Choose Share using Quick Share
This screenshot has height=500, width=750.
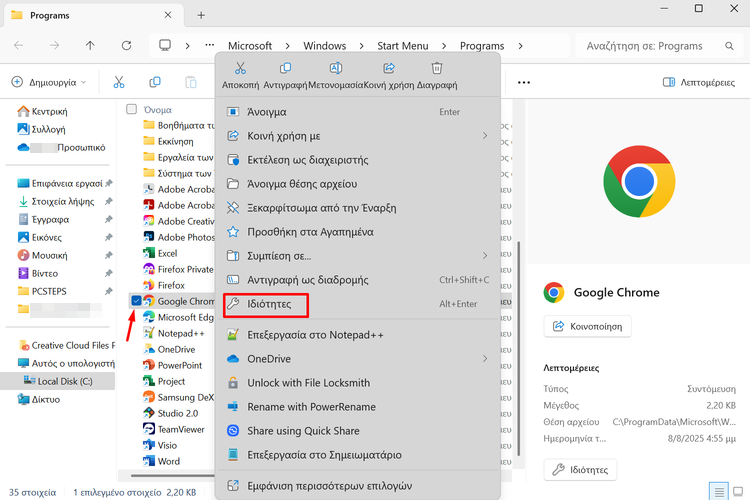tap(358, 431)
